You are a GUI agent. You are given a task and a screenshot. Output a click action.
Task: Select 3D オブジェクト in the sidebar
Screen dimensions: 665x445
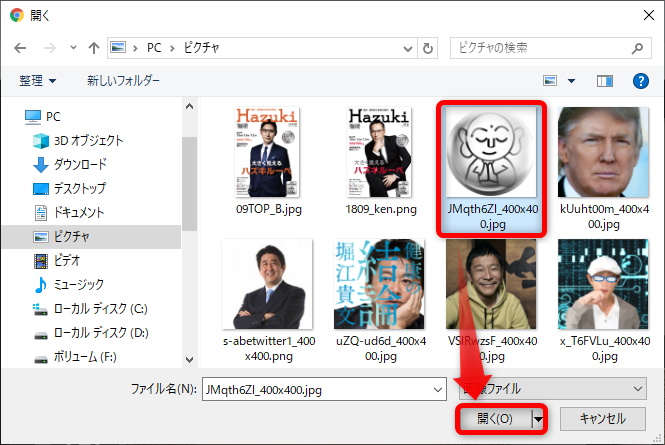(x=88, y=140)
